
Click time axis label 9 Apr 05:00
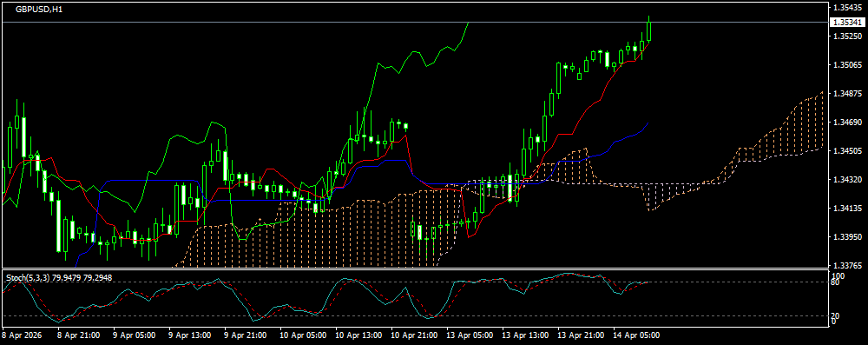click(134, 335)
